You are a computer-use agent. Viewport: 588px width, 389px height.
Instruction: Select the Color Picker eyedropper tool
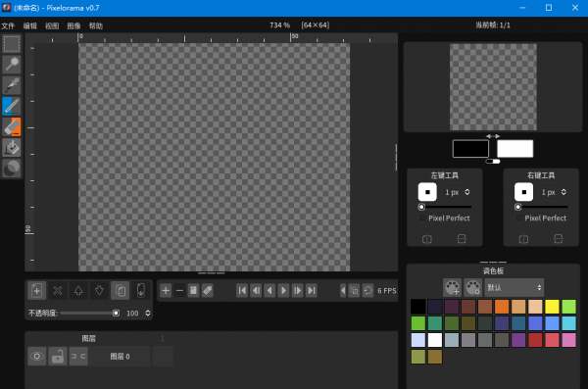[12, 85]
